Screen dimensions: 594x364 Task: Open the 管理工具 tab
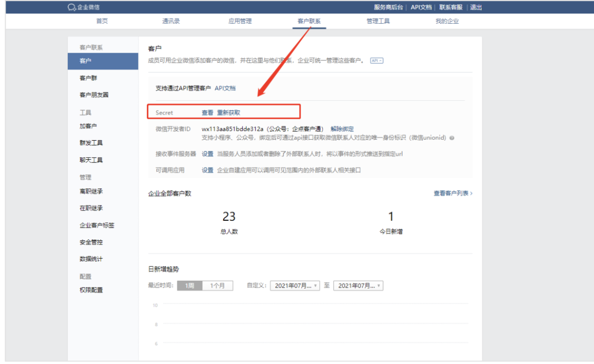pyautogui.click(x=378, y=21)
